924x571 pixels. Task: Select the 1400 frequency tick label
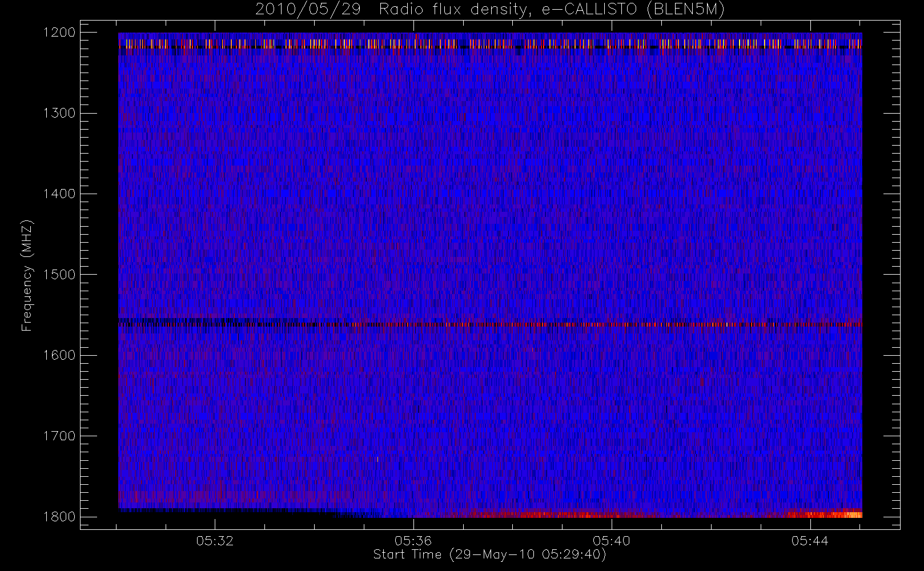59,194
